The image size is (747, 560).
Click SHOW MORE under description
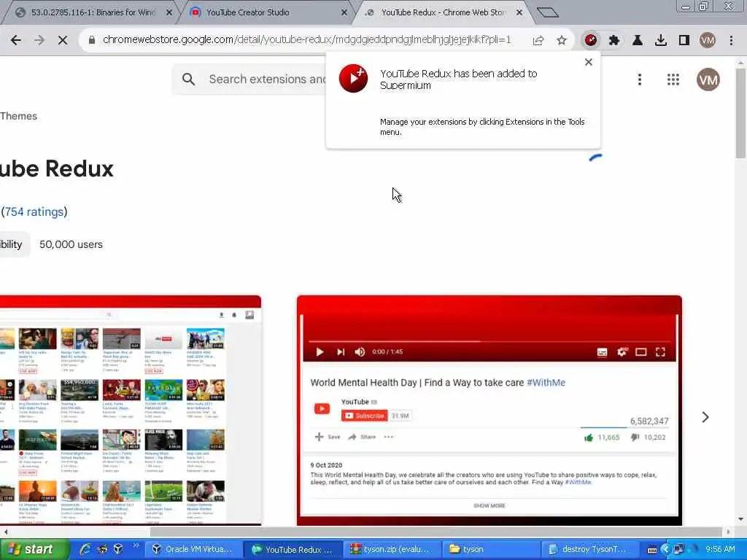tap(489, 506)
